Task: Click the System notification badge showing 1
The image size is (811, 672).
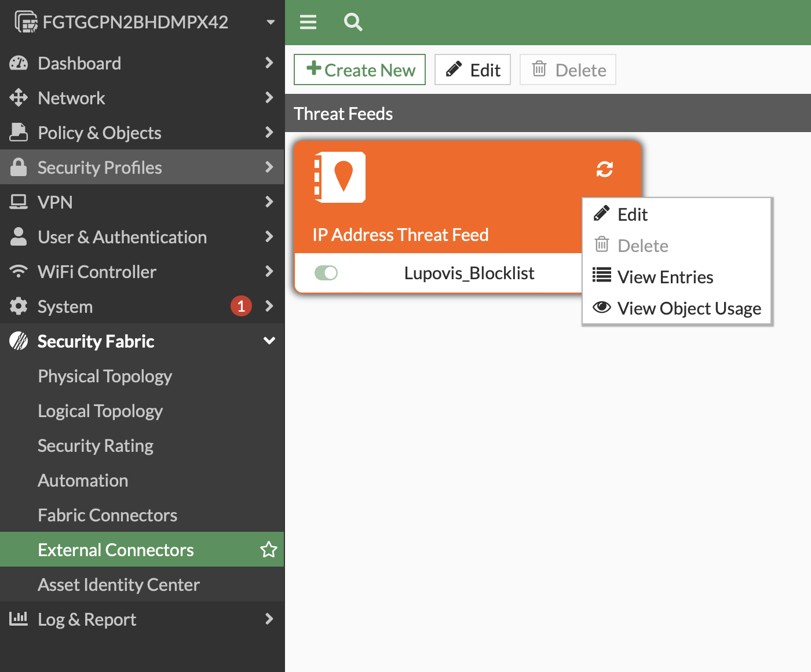Action: pyautogui.click(x=241, y=306)
